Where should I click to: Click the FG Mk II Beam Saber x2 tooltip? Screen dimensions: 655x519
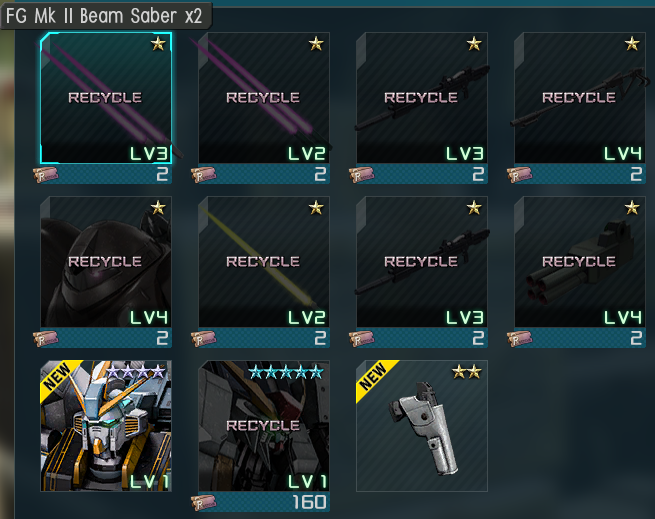tap(106, 16)
